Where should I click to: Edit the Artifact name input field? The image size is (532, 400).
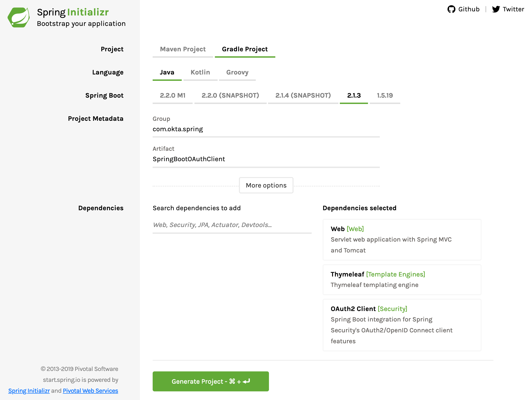(266, 159)
